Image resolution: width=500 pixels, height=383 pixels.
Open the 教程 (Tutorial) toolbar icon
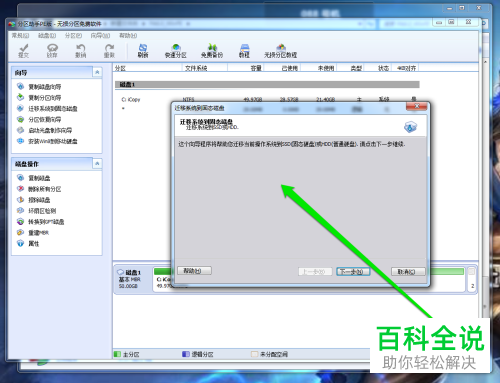click(244, 51)
